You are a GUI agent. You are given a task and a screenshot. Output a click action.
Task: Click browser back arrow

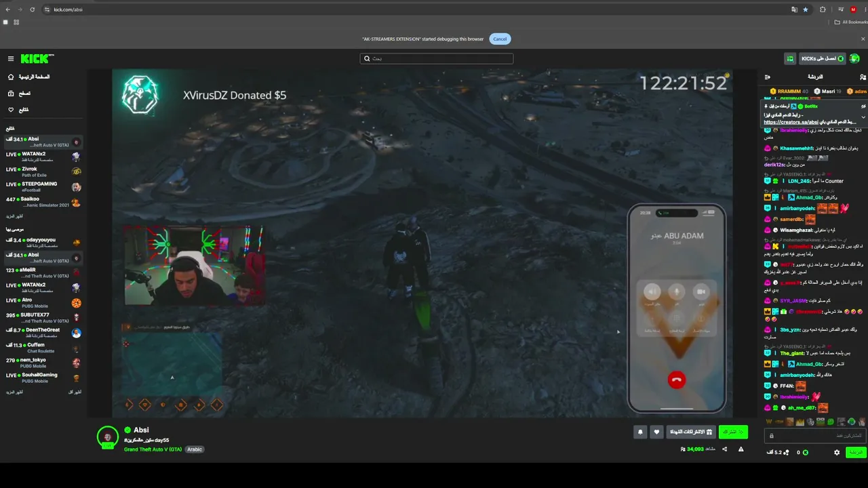click(8, 9)
